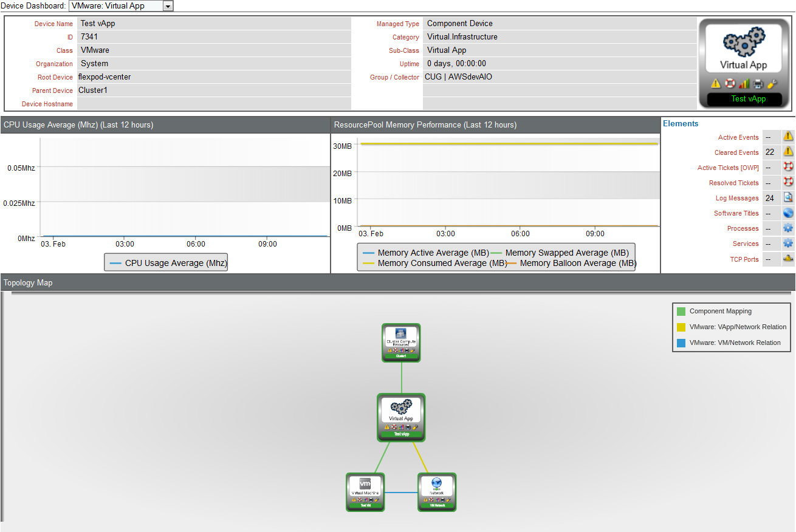This screenshot has height=532, width=796.
Task: Click the Organization value System
Action: tap(94, 64)
